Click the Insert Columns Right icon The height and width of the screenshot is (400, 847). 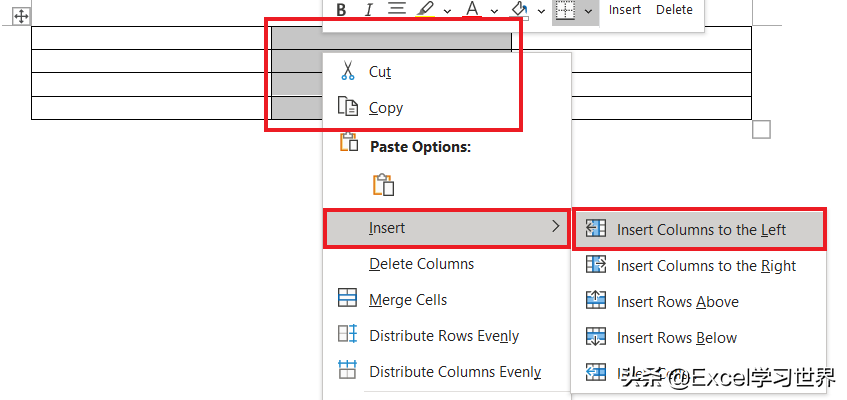click(x=596, y=264)
